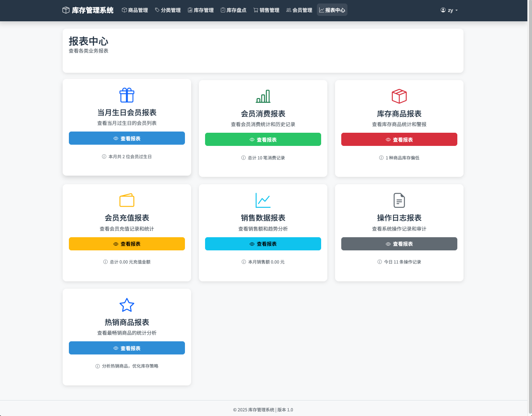Click the vertical page scrollbar

click(x=530, y=208)
